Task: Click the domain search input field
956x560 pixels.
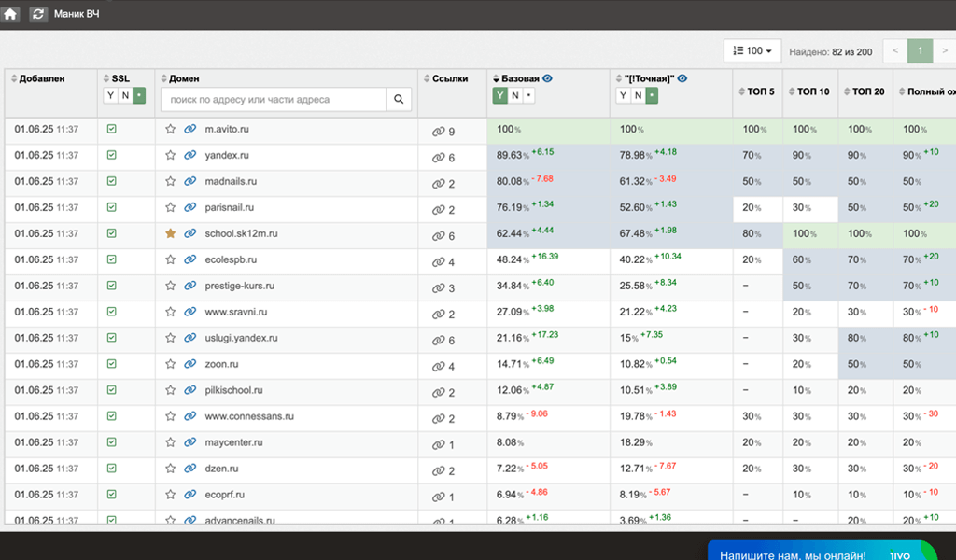Action: pyautogui.click(x=274, y=99)
